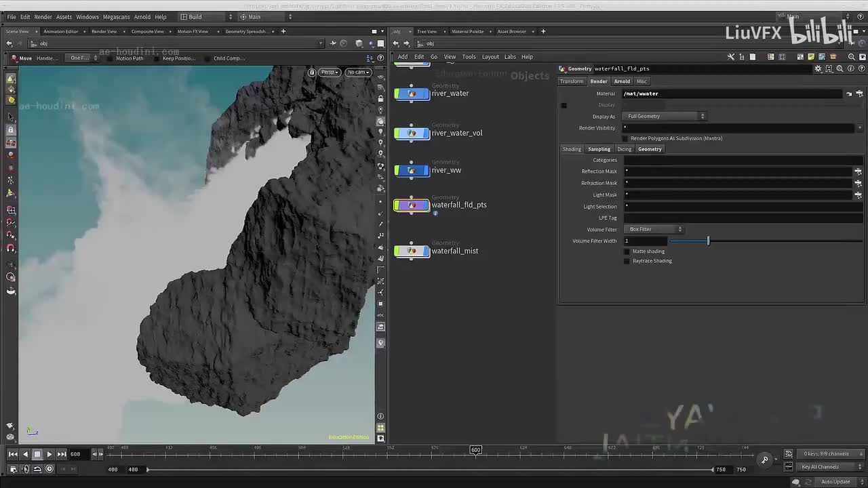Image resolution: width=868 pixels, height=488 pixels.
Task: Enable Matte shading checkbox
Action: [627, 251]
